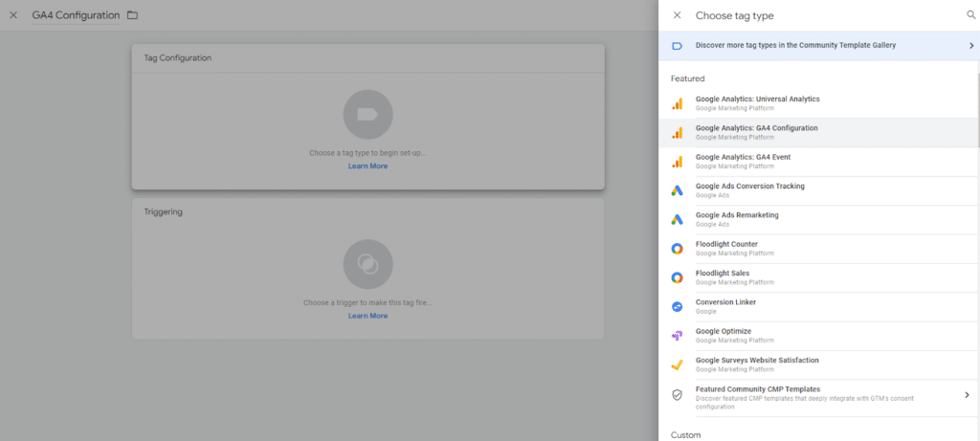Click the Google Ads Conversion Tracking icon
Screen dimensions: 980x441
click(677, 190)
